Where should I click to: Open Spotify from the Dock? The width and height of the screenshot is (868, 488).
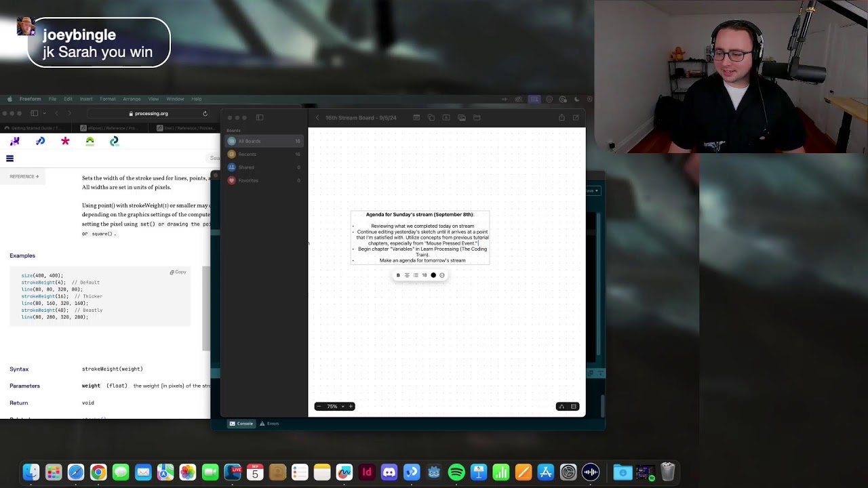coord(456,472)
